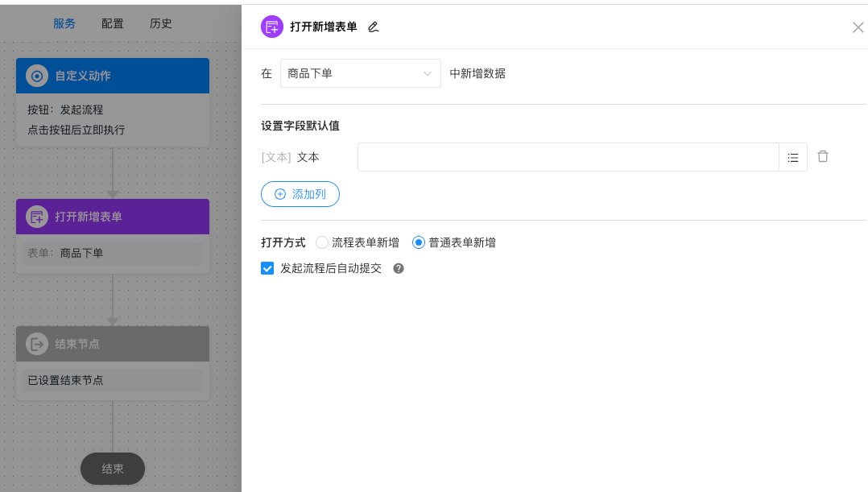The width and height of the screenshot is (868, 492).
Task: Uncheck 发起流程后自动提交 checkbox
Action: tap(268, 269)
